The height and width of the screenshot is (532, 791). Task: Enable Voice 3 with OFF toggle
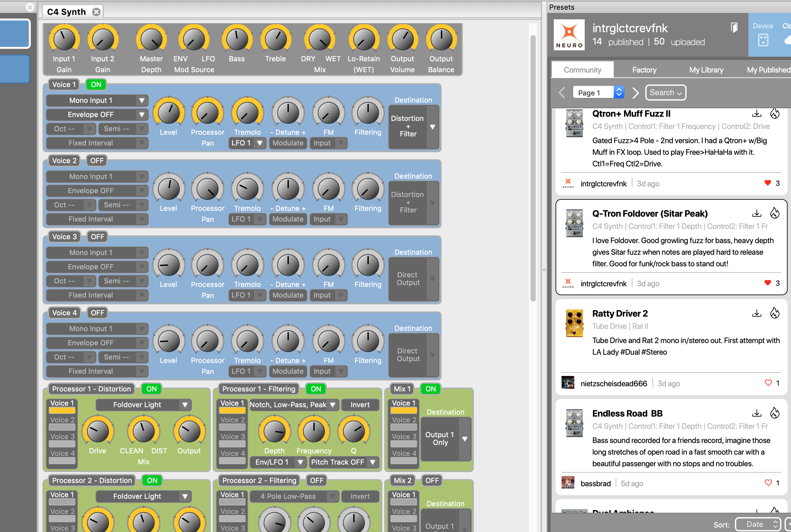[97, 236]
